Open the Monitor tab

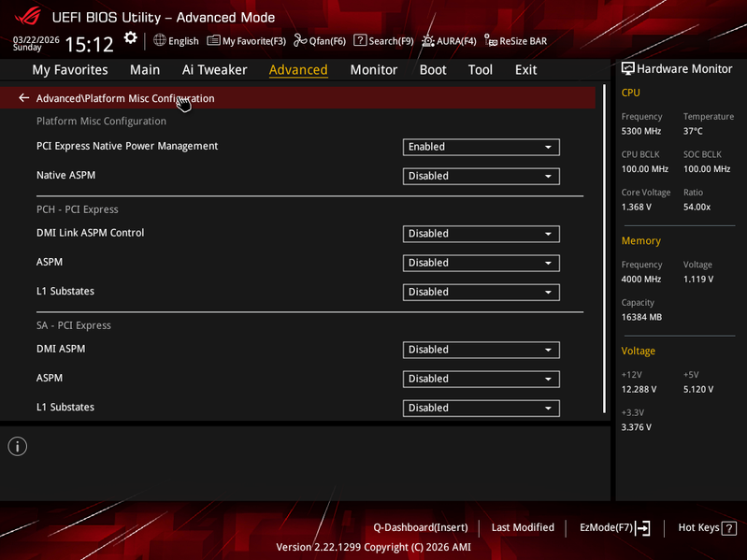(x=374, y=70)
